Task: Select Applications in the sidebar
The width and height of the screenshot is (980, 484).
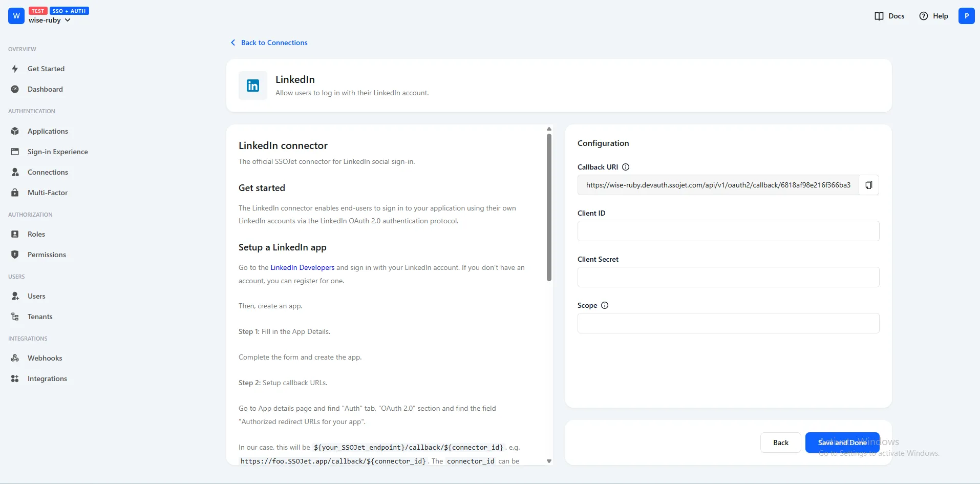Action: (x=48, y=131)
